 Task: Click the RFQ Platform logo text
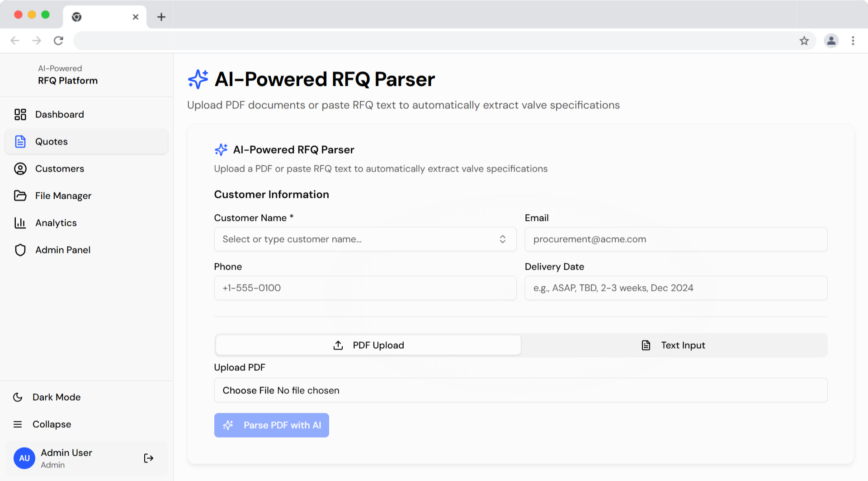(68, 80)
